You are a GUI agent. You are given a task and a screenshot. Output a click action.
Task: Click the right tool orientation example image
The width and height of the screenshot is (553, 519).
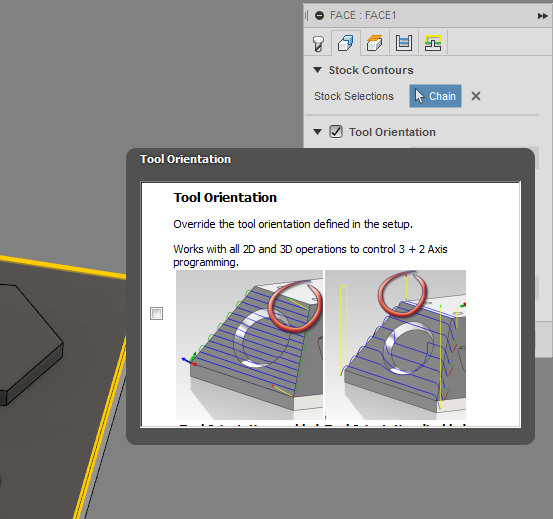click(395, 345)
